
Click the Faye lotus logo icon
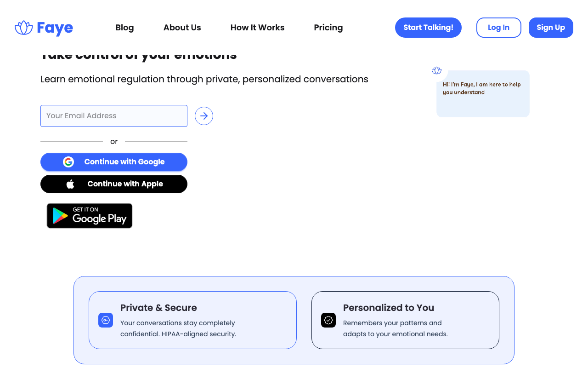pyautogui.click(x=23, y=28)
